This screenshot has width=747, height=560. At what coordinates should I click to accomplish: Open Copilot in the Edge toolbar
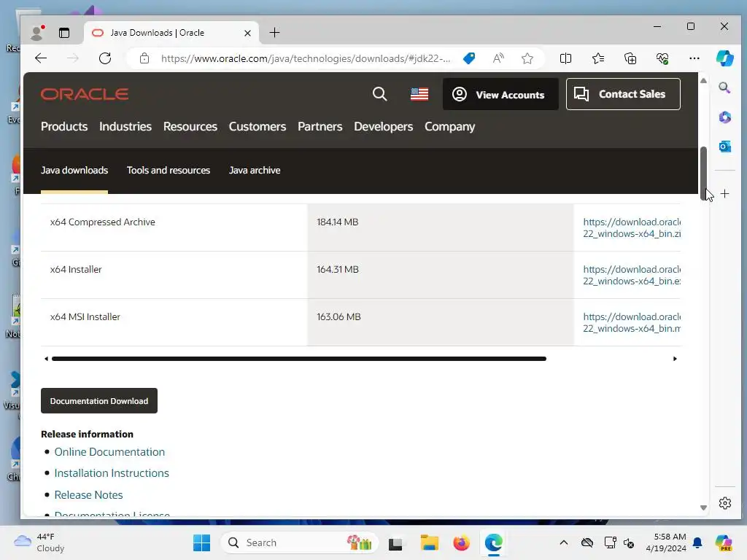point(724,58)
